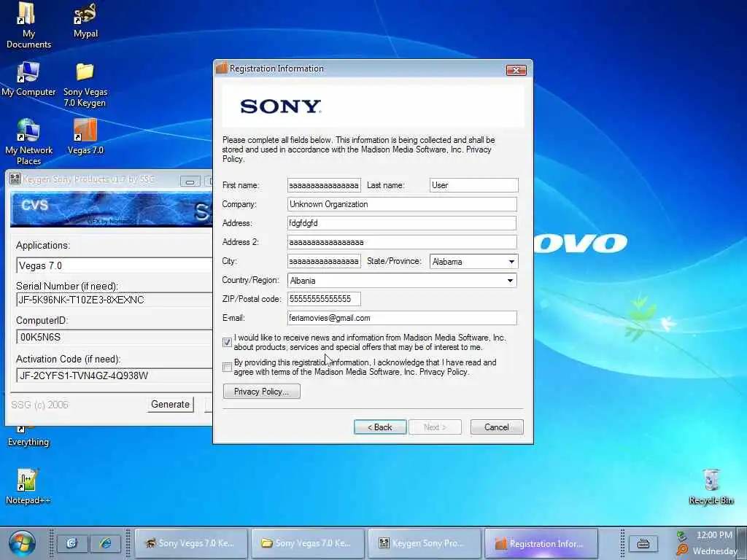Click the Registration Information title bar icon
The height and width of the screenshot is (560, 747).
(222, 68)
